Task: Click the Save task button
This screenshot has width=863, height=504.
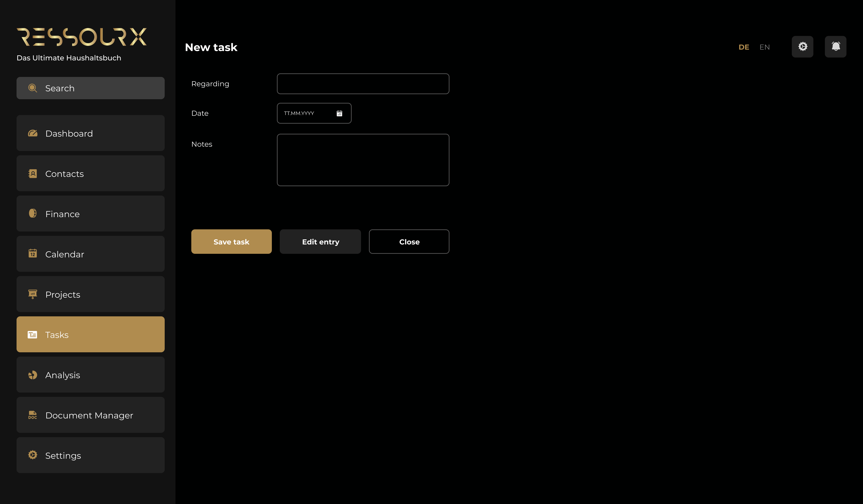Action: click(232, 242)
